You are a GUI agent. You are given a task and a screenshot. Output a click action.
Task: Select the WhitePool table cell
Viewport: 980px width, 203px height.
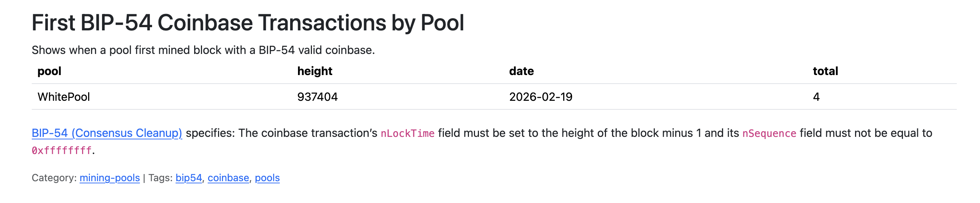coord(64,97)
